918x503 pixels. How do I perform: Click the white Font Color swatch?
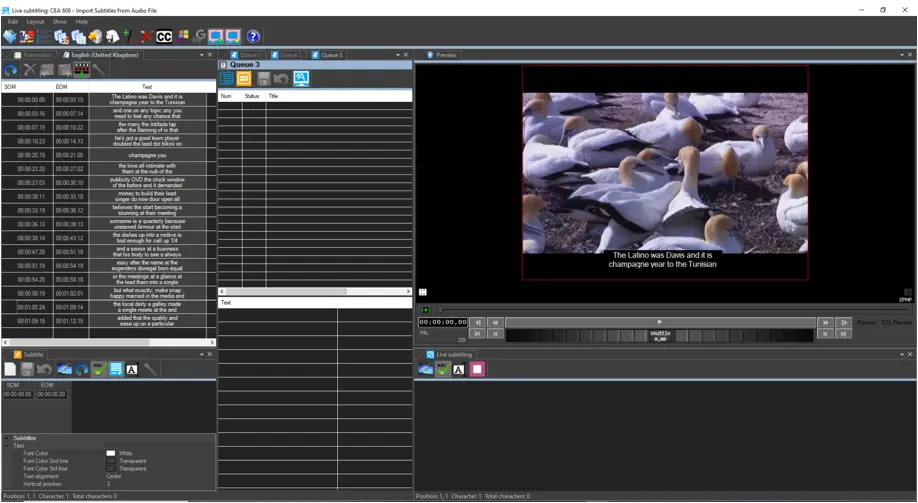[111, 453]
